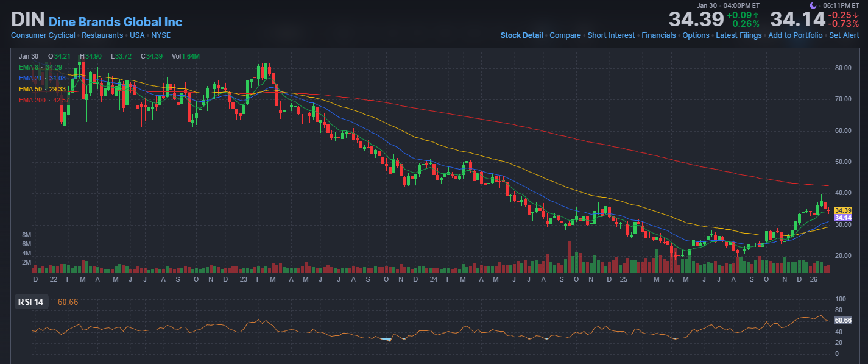868x364 pixels.
Task: Open the Compare view
Action: coord(565,35)
